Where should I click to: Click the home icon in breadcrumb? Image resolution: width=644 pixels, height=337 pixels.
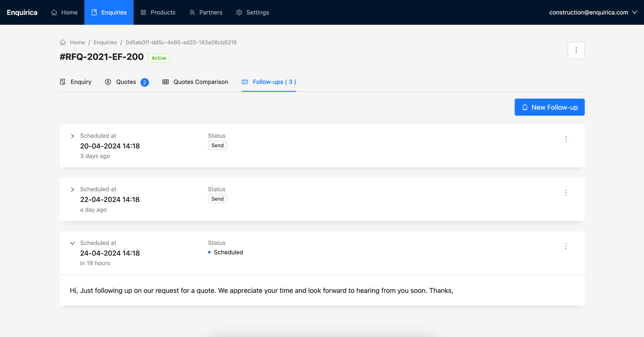63,42
